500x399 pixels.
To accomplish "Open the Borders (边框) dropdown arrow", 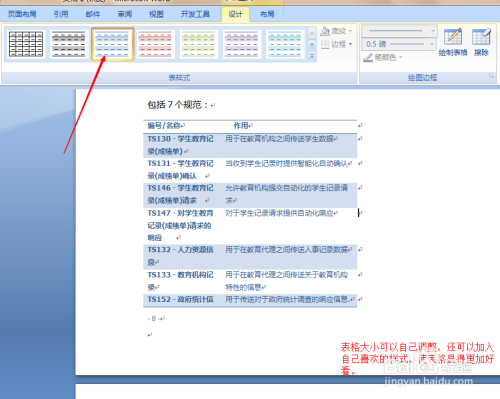I will 350,44.
